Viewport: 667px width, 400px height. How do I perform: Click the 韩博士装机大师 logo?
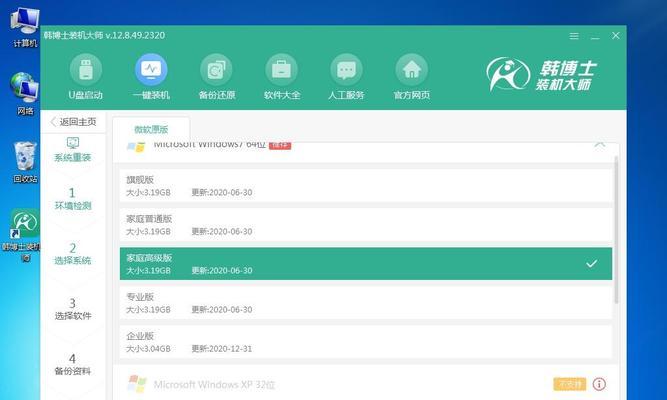pyautogui.click(x=541, y=74)
